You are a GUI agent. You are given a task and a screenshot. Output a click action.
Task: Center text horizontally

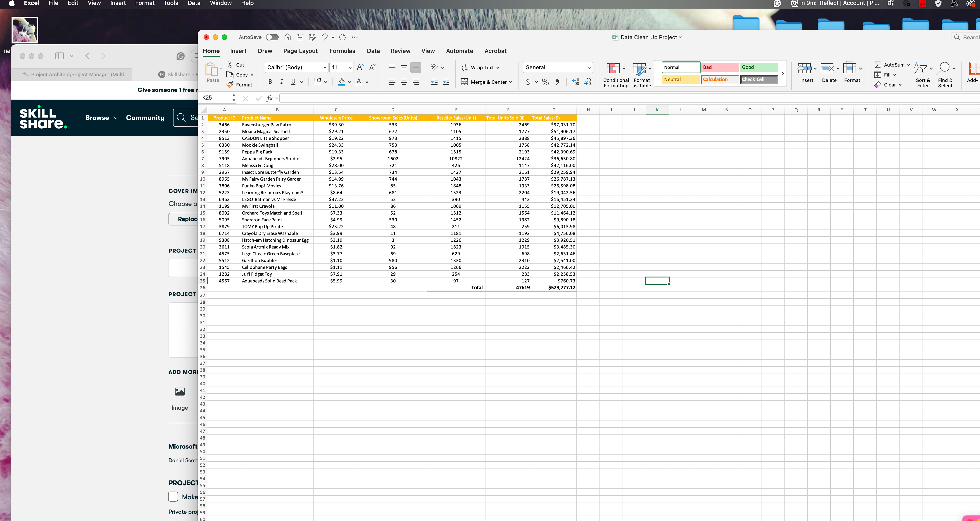pos(404,81)
